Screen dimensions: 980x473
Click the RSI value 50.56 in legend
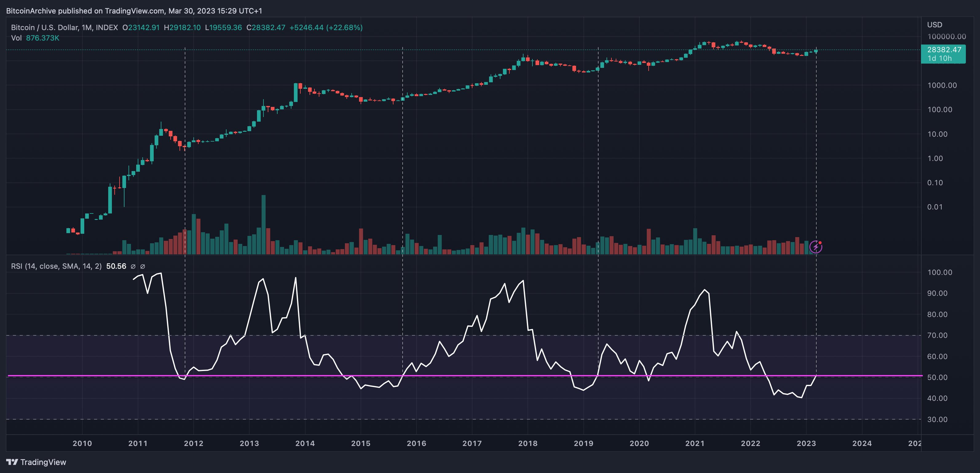click(116, 266)
